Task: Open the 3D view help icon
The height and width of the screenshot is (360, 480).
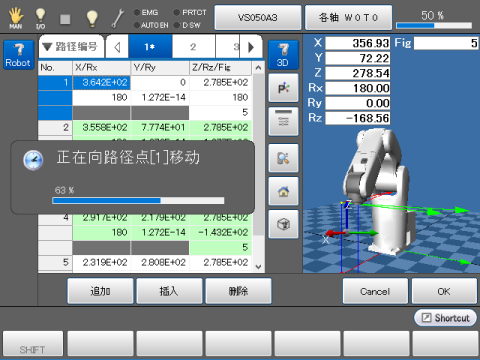Action: point(283,55)
